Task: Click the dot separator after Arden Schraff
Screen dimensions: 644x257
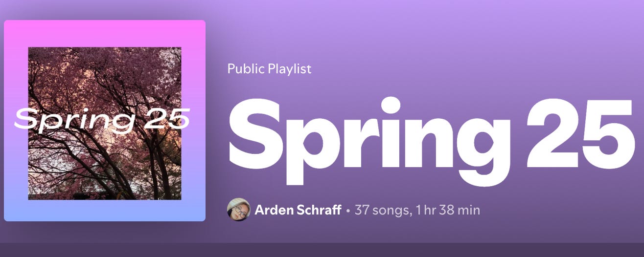Action: coord(348,211)
